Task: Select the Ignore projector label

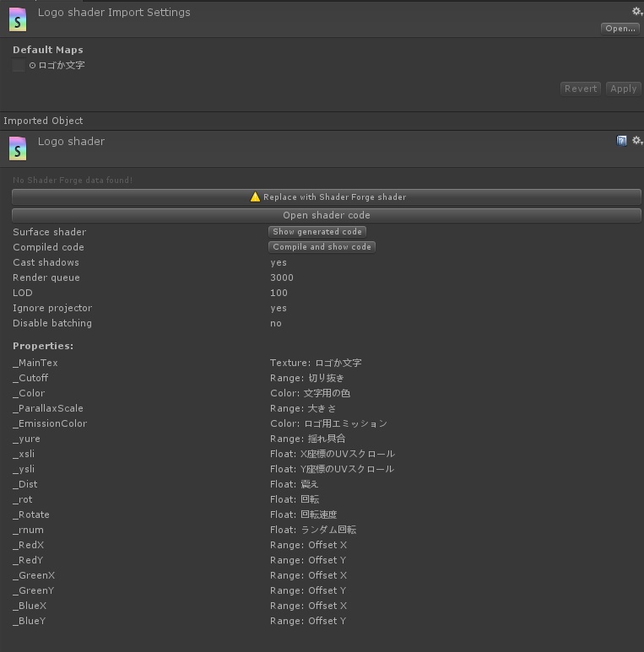Action: click(x=52, y=308)
